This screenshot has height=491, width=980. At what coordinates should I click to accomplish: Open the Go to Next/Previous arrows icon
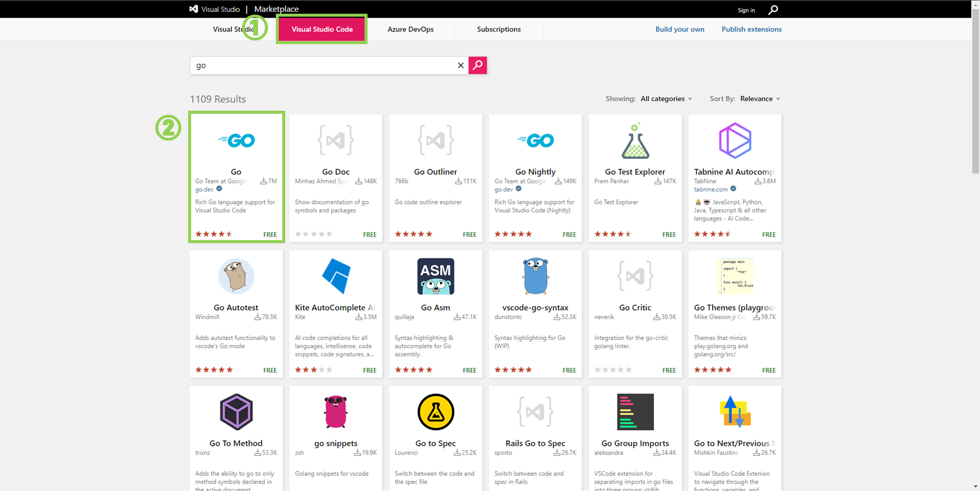pyautogui.click(x=735, y=412)
